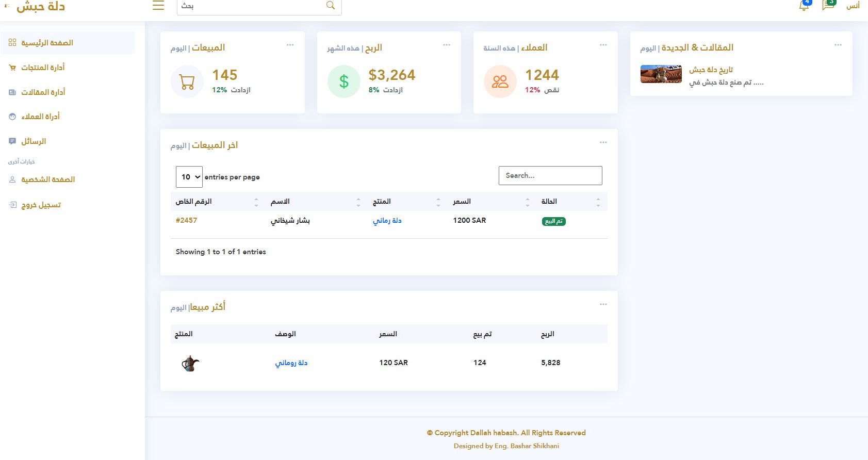Open الرسائل page from sidebar
This screenshot has width=868, height=460.
click(x=34, y=141)
